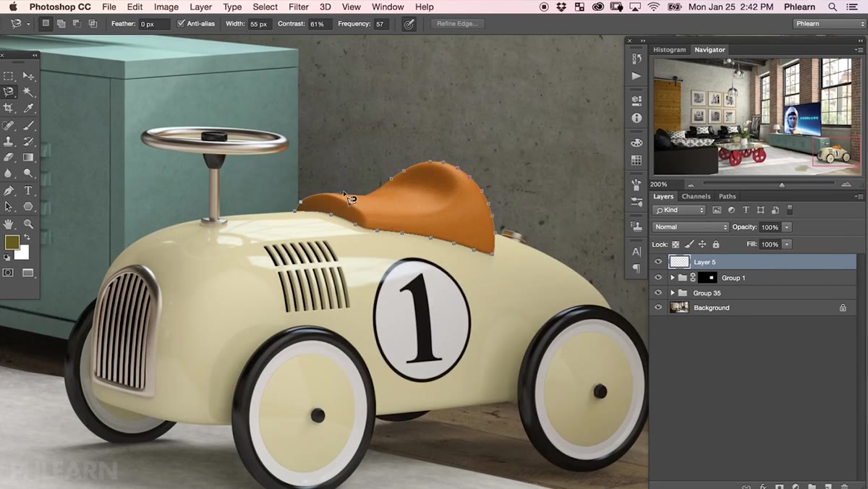Select the Magic Wand tool

28,92
